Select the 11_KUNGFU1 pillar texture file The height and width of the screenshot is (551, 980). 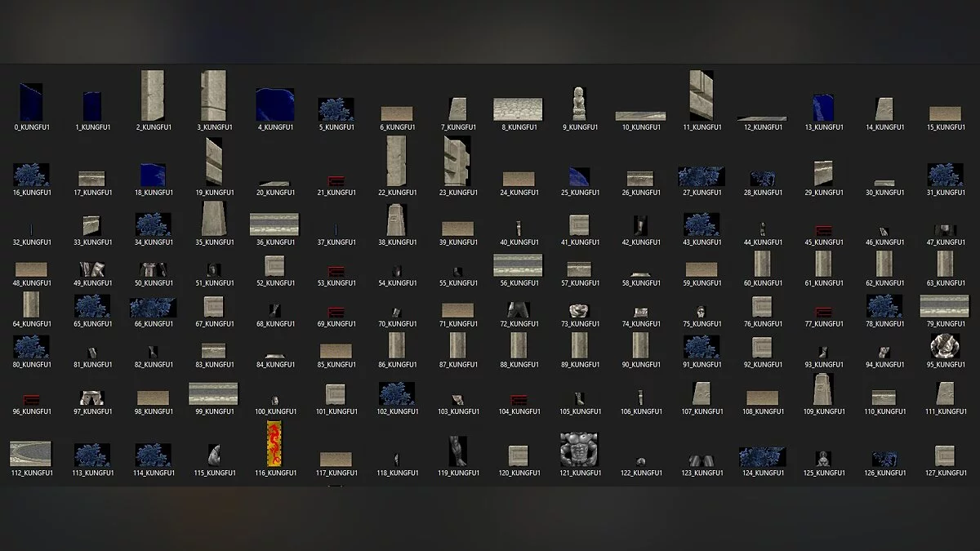[x=701, y=95]
